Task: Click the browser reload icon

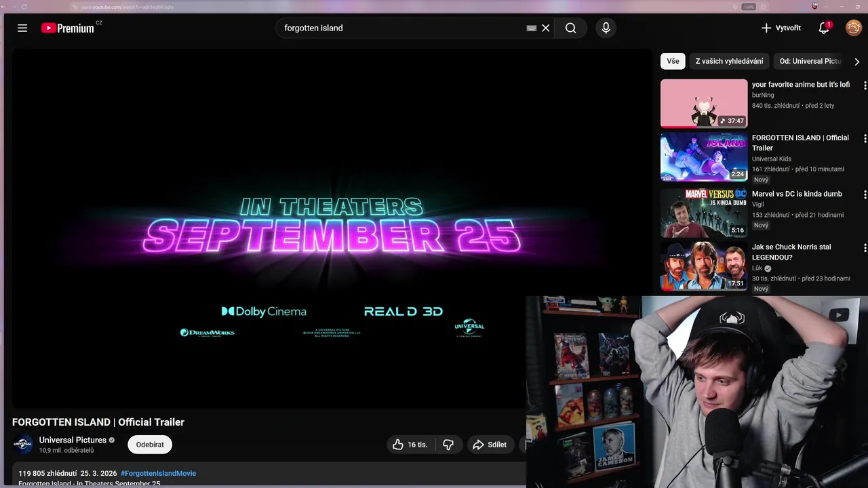Action: [24, 7]
